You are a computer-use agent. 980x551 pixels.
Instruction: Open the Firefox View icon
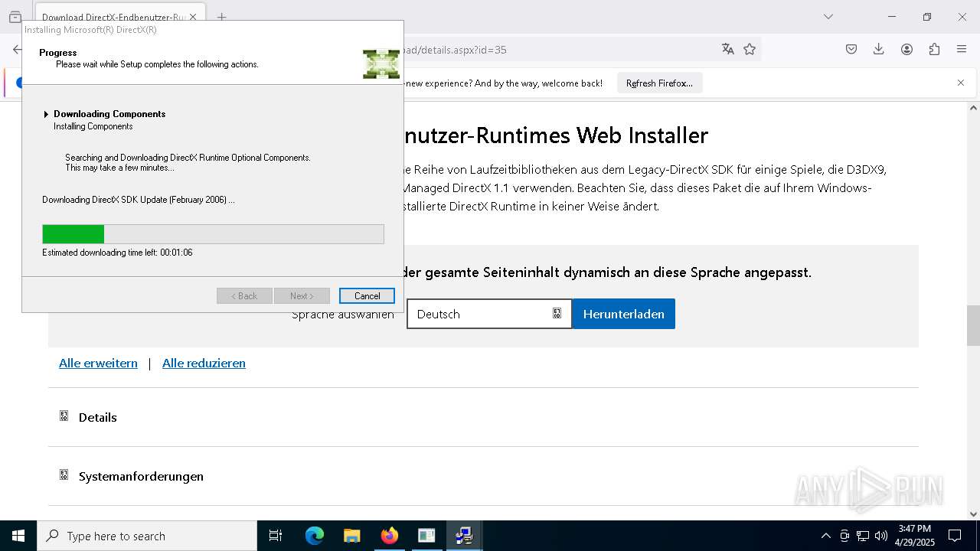point(15,17)
